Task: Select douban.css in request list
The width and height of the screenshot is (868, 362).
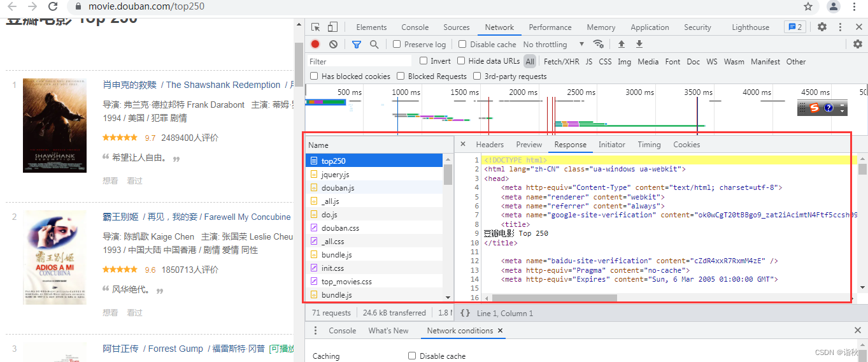Action: coord(374,228)
